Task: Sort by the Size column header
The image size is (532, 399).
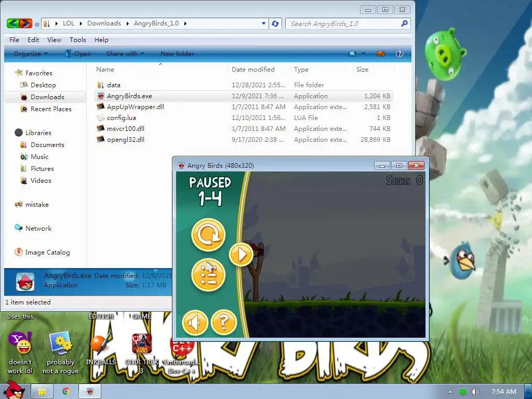Action: 374,69
